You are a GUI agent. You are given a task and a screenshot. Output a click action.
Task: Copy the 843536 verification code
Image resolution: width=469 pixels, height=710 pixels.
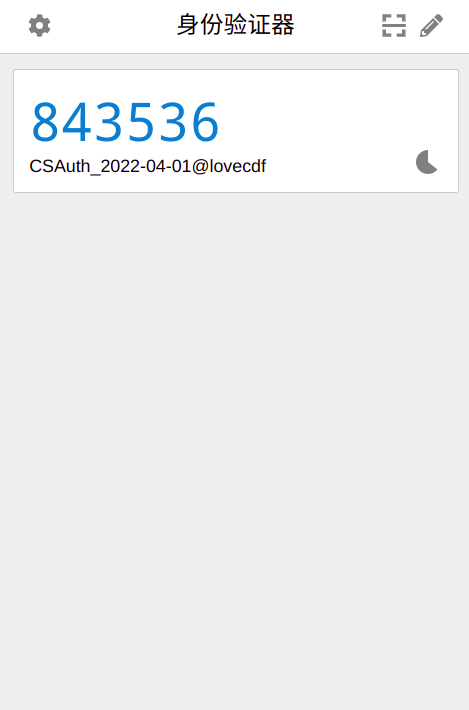[125, 122]
